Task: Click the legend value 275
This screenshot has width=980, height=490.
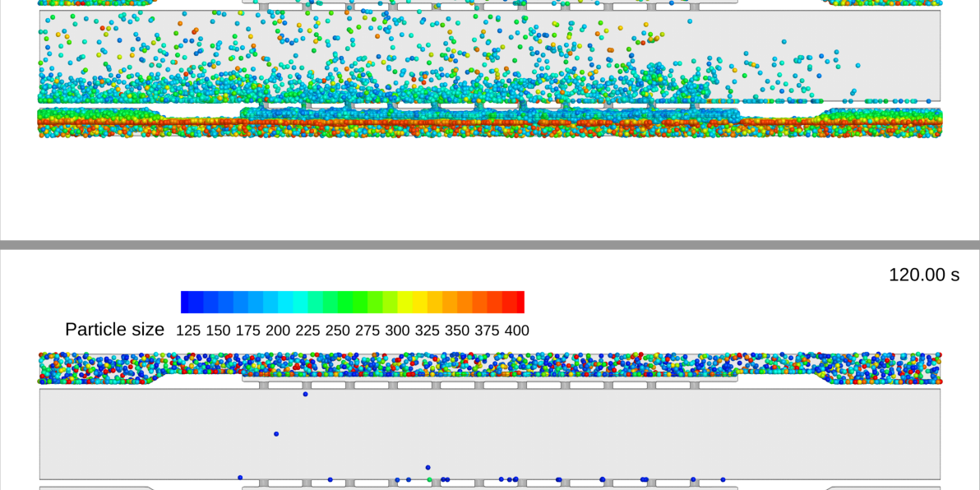Action: pos(367,331)
